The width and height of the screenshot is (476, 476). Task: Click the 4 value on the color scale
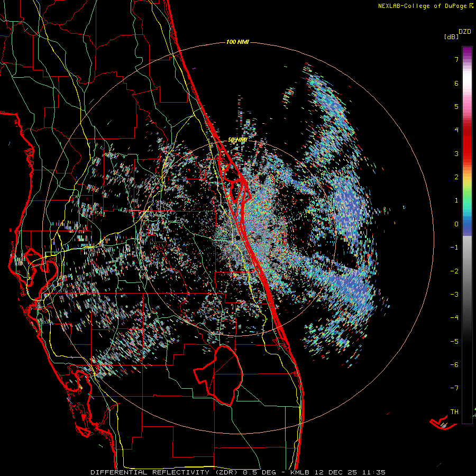[456, 130]
